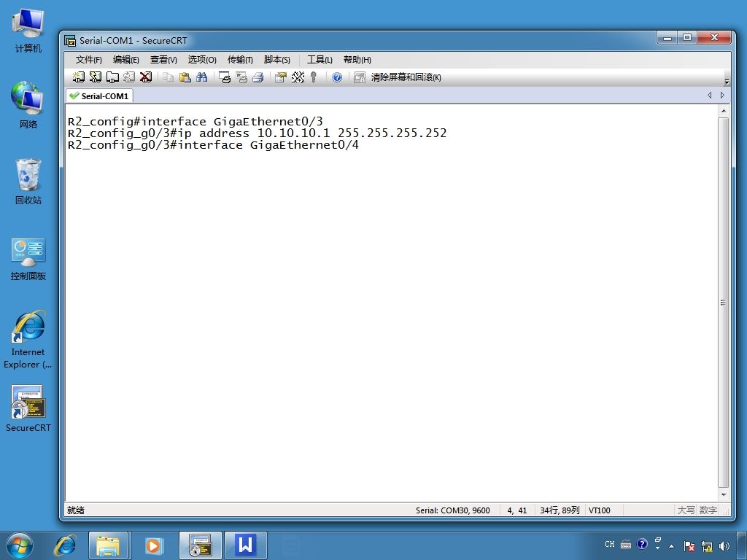Click the WPS Writer taskbar button
The width and height of the screenshot is (747, 560).
(x=246, y=545)
